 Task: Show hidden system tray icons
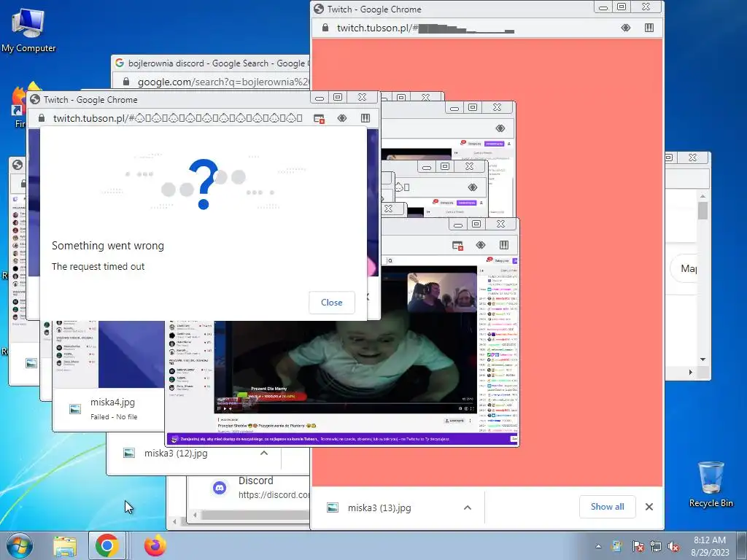pyautogui.click(x=598, y=547)
